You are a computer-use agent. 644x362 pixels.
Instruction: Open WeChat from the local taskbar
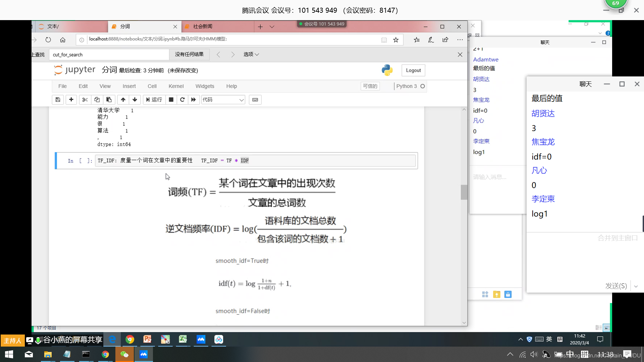[x=124, y=354]
